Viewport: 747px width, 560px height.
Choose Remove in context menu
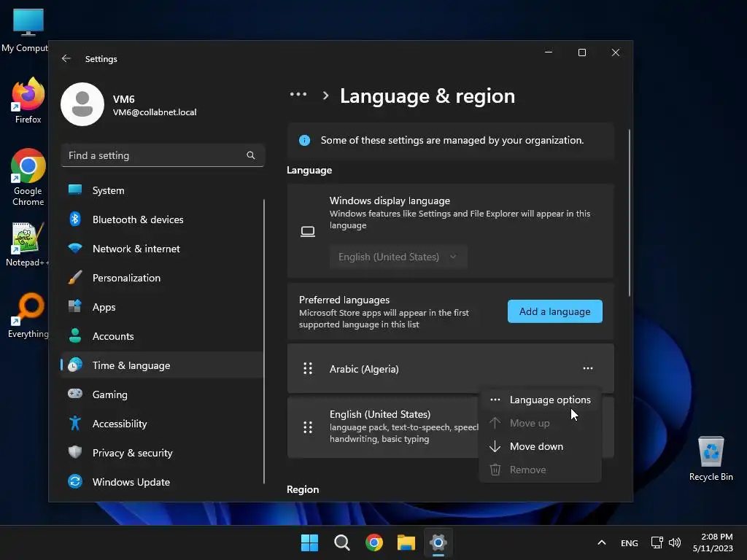(x=540, y=470)
